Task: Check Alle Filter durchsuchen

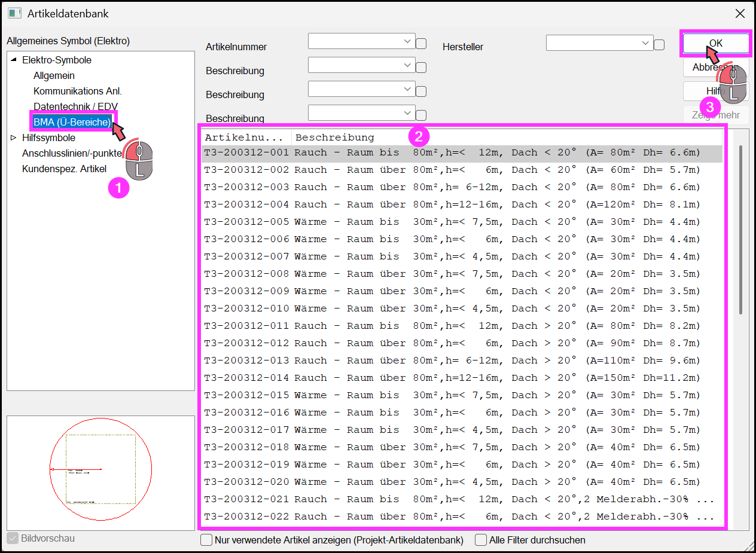Action: (x=481, y=540)
